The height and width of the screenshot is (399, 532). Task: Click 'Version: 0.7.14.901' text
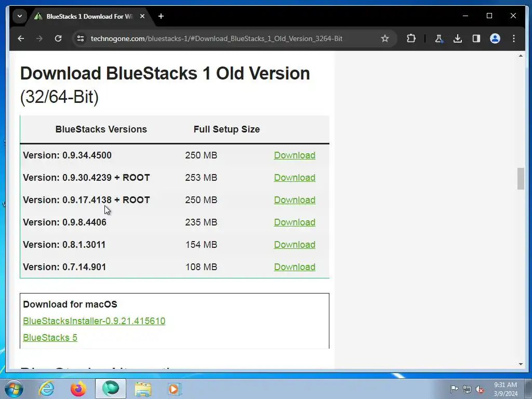[x=64, y=268]
